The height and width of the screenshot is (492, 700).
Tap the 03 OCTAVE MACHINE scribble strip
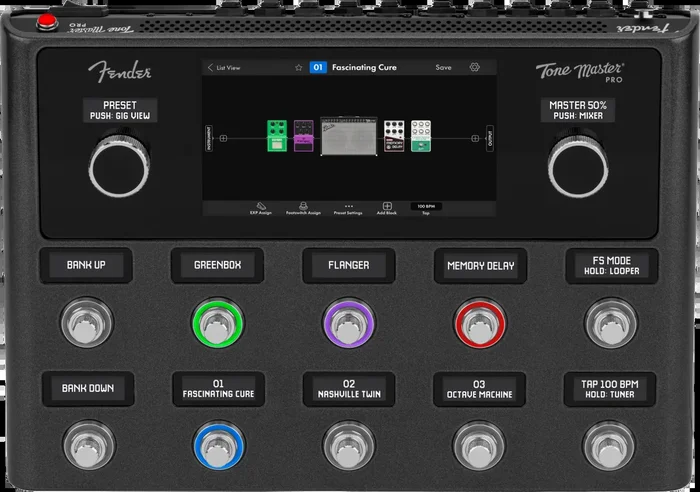point(479,389)
